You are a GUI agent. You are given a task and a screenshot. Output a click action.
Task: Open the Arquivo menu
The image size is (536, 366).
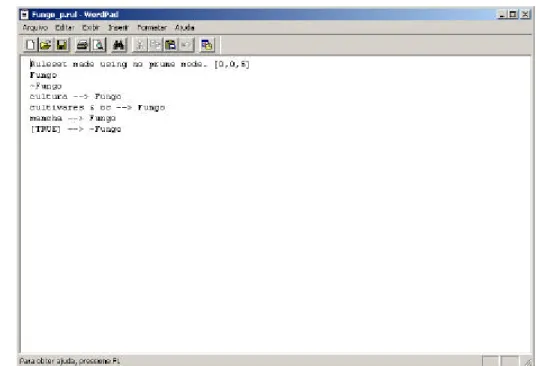35,28
